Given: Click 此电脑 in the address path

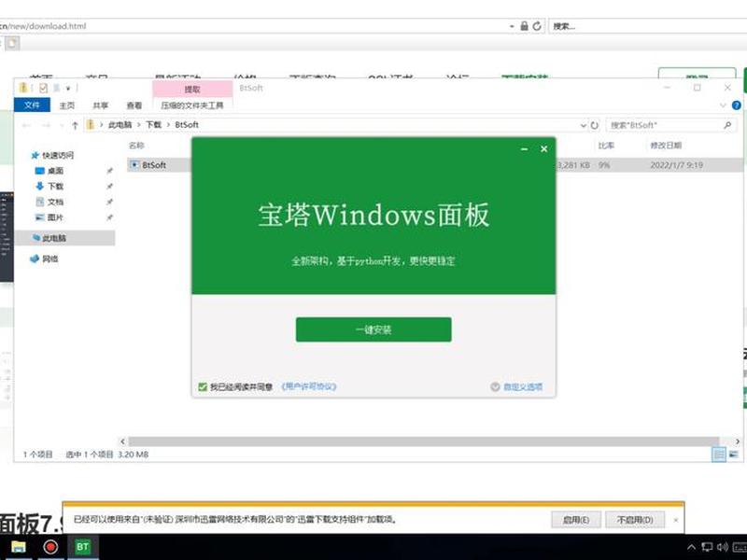Looking at the screenshot, I should click(120, 125).
